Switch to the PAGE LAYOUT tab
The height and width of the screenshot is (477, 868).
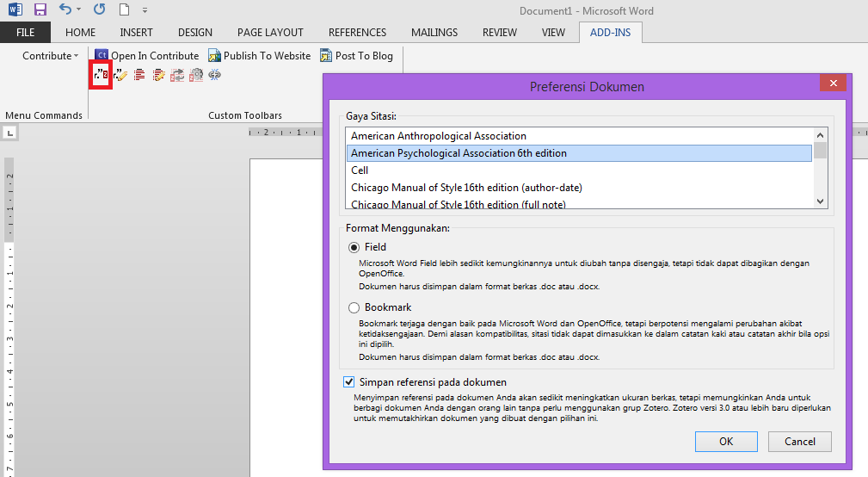point(270,32)
